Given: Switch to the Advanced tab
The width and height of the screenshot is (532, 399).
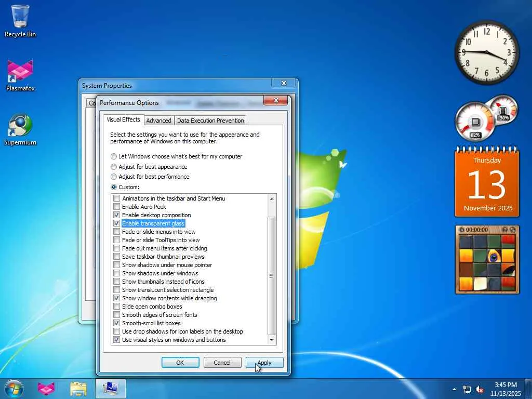Looking at the screenshot, I should pos(158,121).
